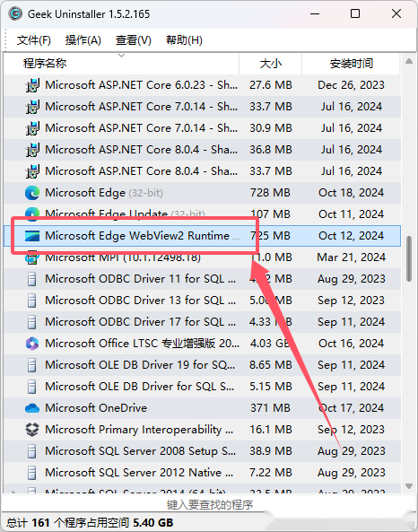The height and width of the screenshot is (532, 418).
Task: Open the 帮助(H) menu
Action: 184,40
